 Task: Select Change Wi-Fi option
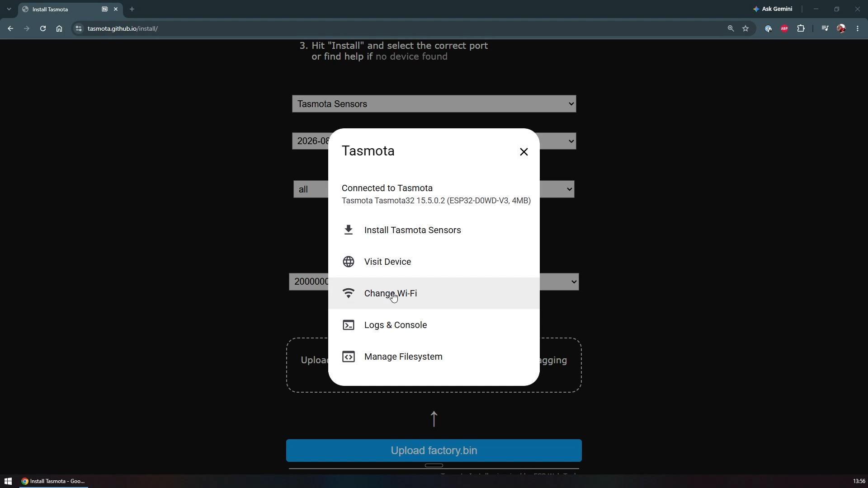434,293
